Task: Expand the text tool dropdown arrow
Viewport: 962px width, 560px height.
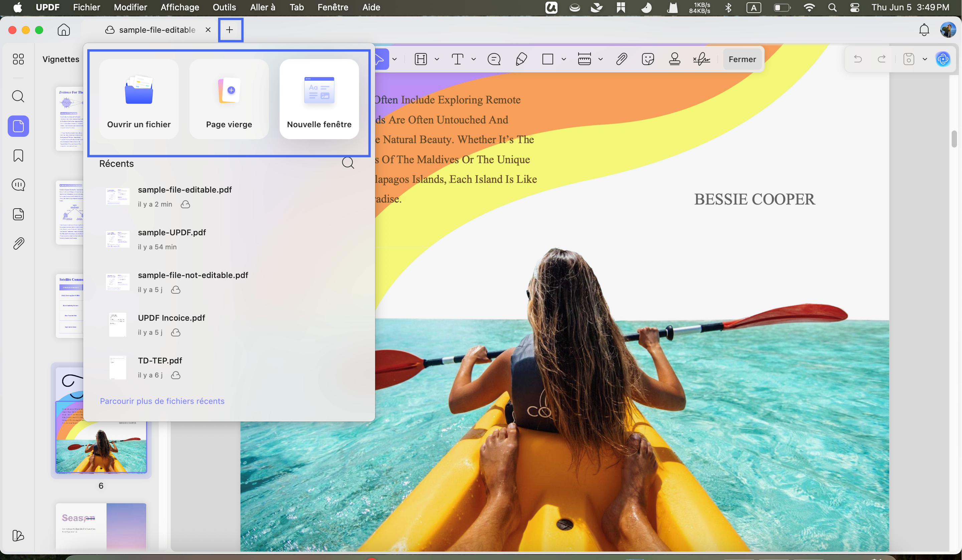Action: click(473, 59)
